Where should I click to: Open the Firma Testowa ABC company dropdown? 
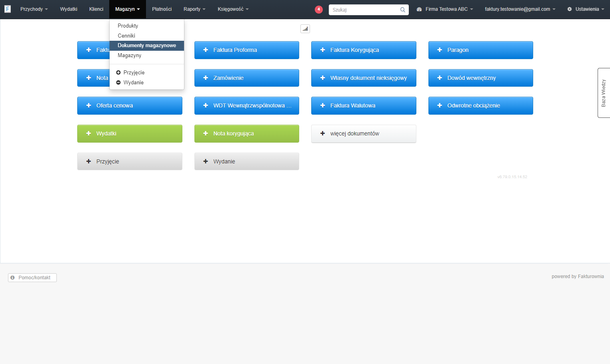click(x=445, y=9)
